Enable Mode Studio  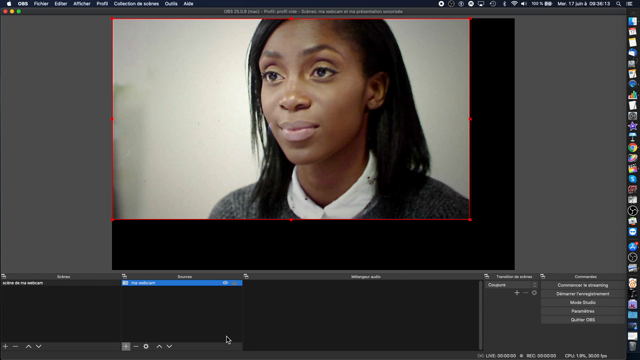(582, 302)
